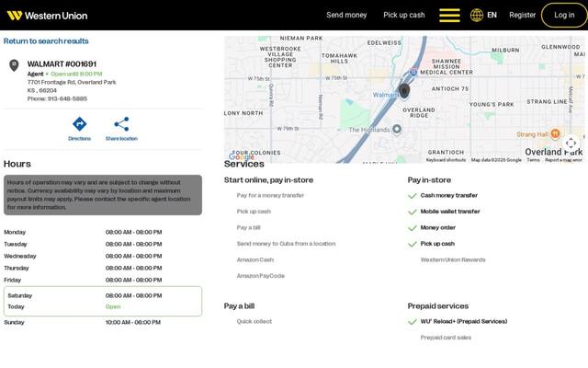Click the Share location label
This screenshot has width=588, height=368.
(x=121, y=139)
